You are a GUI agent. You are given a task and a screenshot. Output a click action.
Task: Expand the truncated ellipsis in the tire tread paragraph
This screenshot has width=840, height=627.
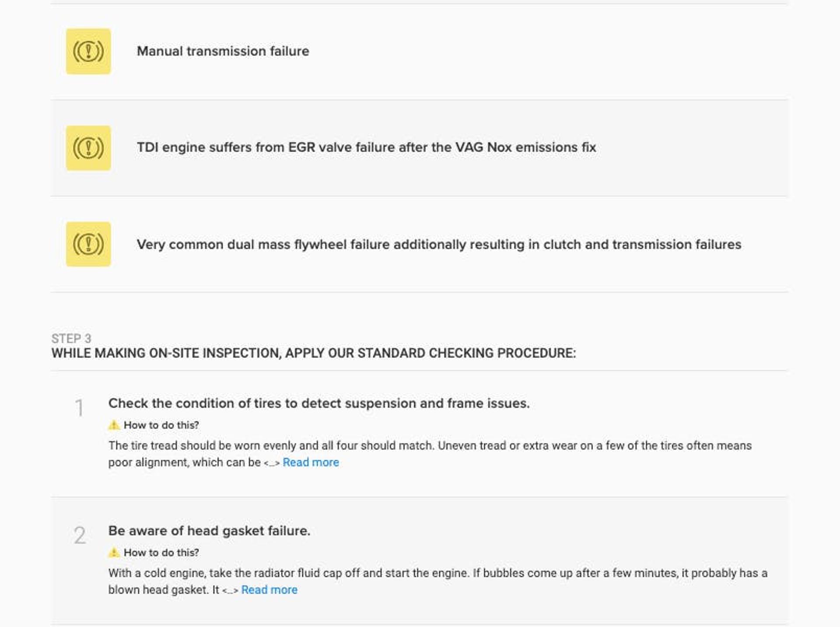coord(271,463)
